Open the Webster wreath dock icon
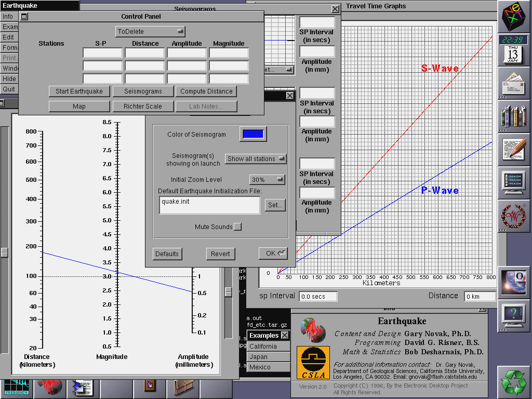The height and width of the screenshot is (399, 532). tap(514, 216)
